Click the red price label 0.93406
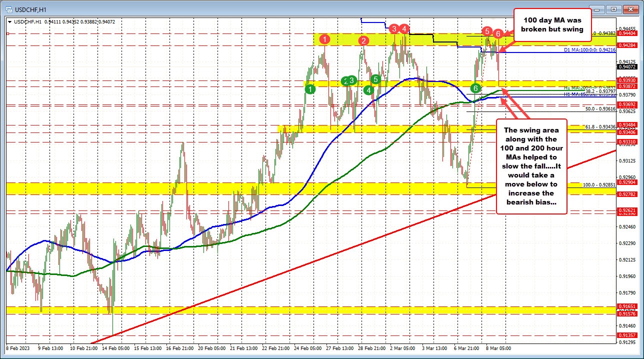 (626, 132)
